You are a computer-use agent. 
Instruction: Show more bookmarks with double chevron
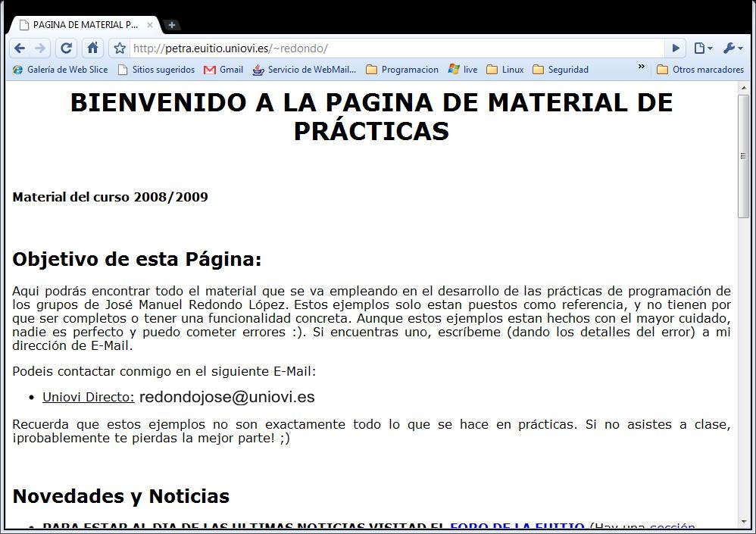click(642, 67)
